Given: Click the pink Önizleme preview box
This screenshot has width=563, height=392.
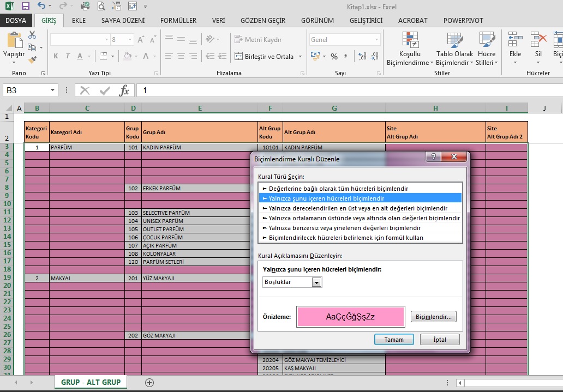Looking at the screenshot, I should click(x=350, y=317).
